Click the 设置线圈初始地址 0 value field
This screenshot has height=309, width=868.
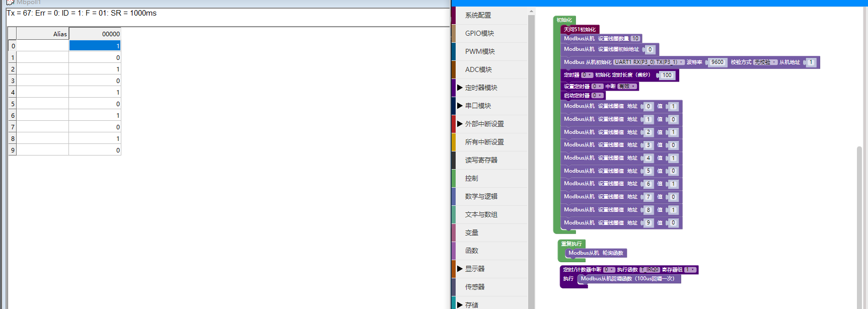pyautogui.click(x=650, y=49)
